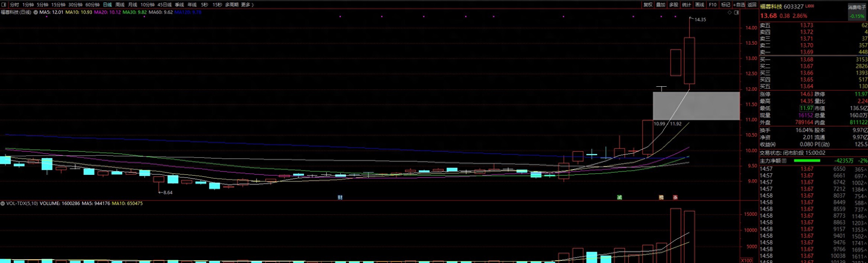This screenshot has width=868, height=263.
Task: Click the 主力净额 list icon
Action: click(x=784, y=161)
